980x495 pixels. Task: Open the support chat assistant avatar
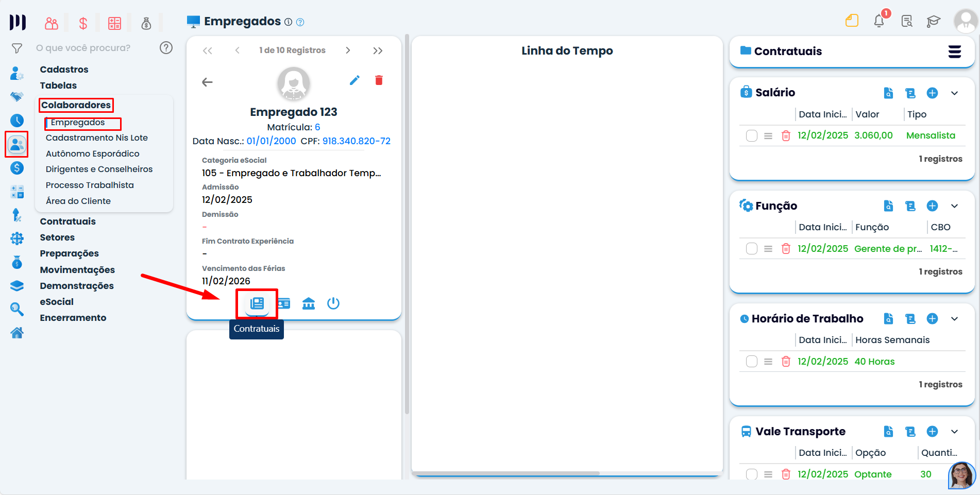[x=961, y=475]
